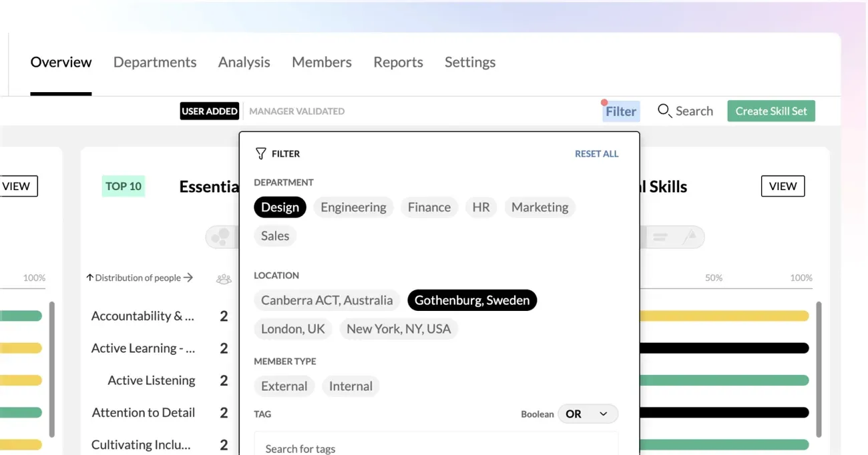Switch to the Departments tab
This screenshot has width=868, height=455.
[x=155, y=62]
